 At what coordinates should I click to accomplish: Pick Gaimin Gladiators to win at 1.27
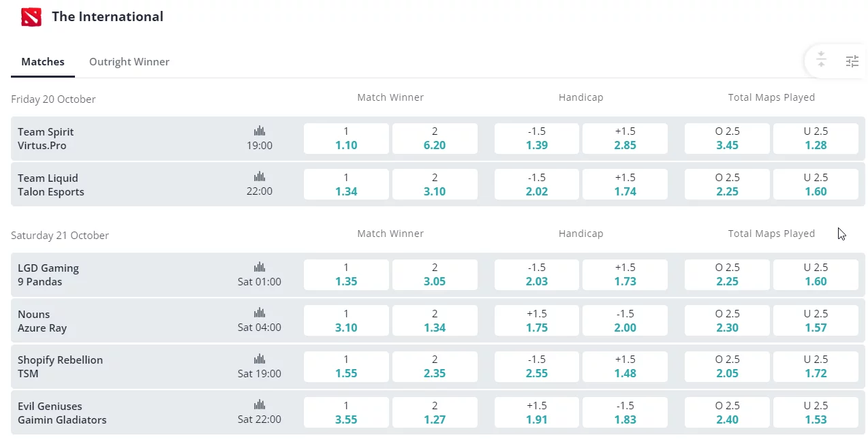[x=435, y=413]
